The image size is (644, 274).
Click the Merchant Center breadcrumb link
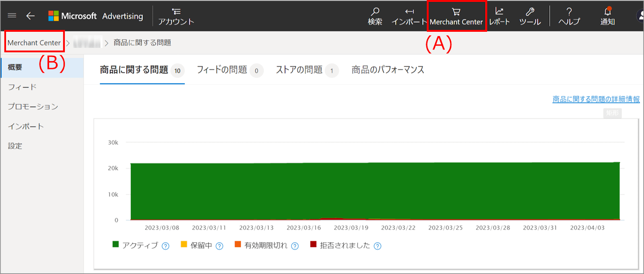(x=34, y=43)
